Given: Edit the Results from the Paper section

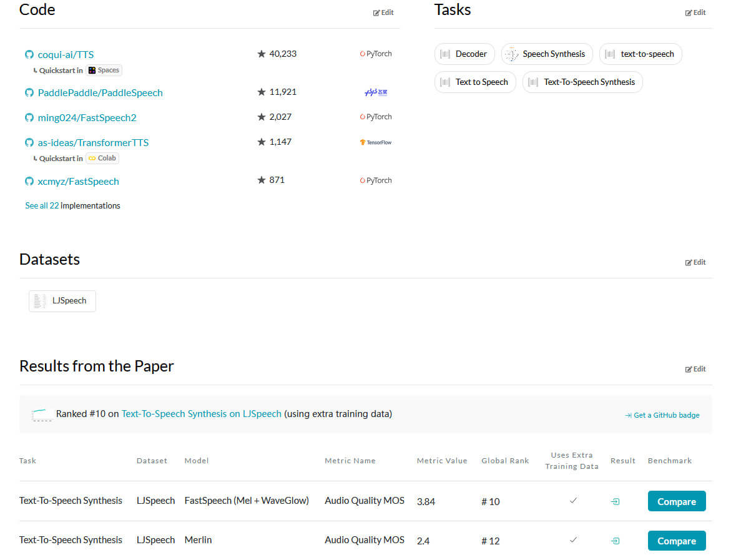Looking at the screenshot, I should tap(695, 369).
